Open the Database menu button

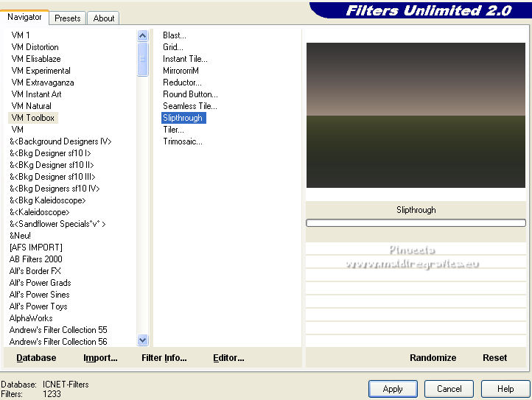tap(36, 358)
